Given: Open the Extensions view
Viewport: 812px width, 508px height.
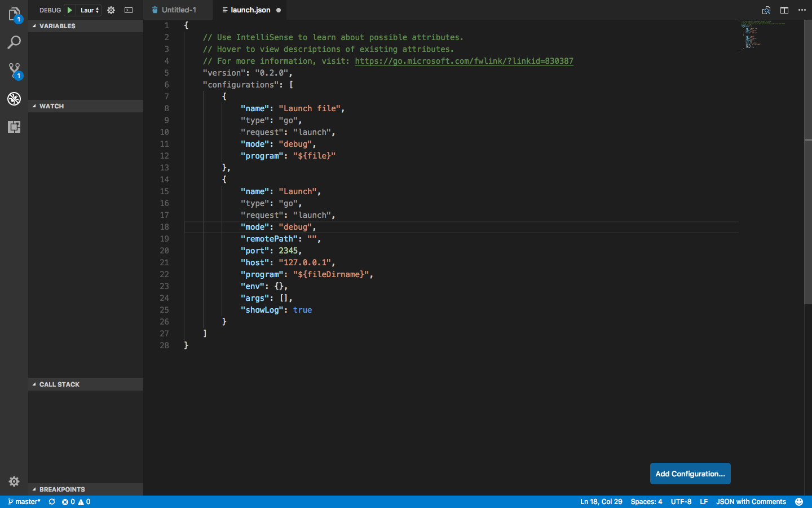Looking at the screenshot, I should pos(14,127).
